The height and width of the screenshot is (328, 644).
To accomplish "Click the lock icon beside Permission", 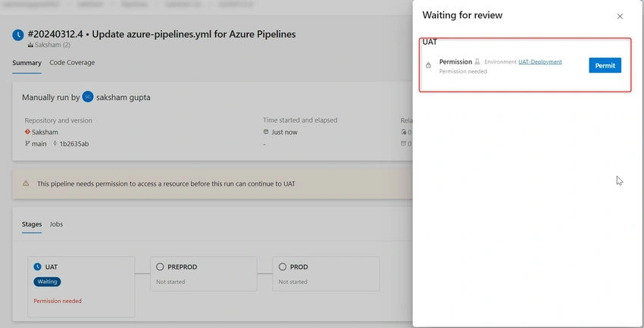I will coord(428,65).
